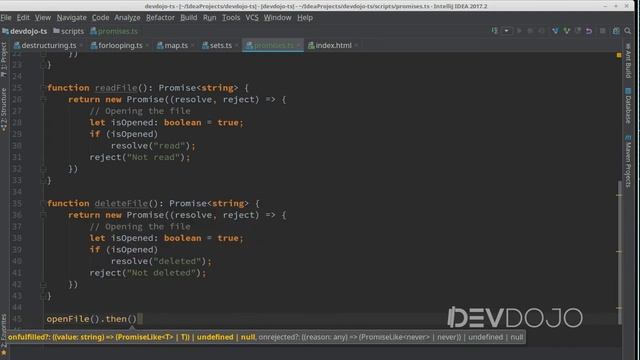Image resolution: width=640 pixels, height=360 pixels.
Task: Open Project Structure from the toolbar icon
Action: (616, 31)
